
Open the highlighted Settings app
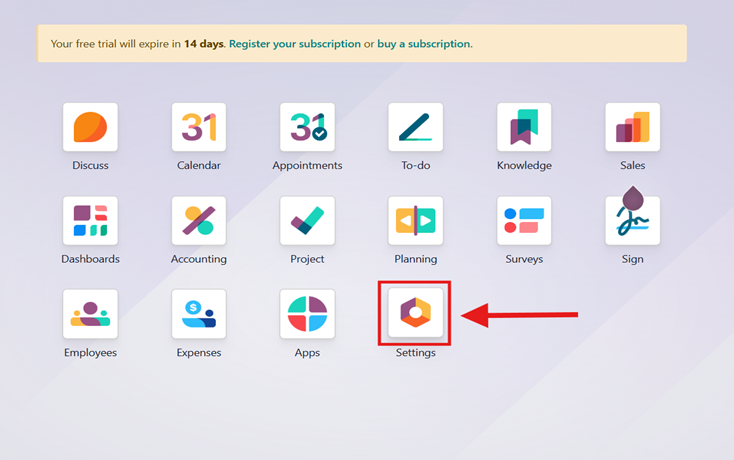tap(416, 313)
